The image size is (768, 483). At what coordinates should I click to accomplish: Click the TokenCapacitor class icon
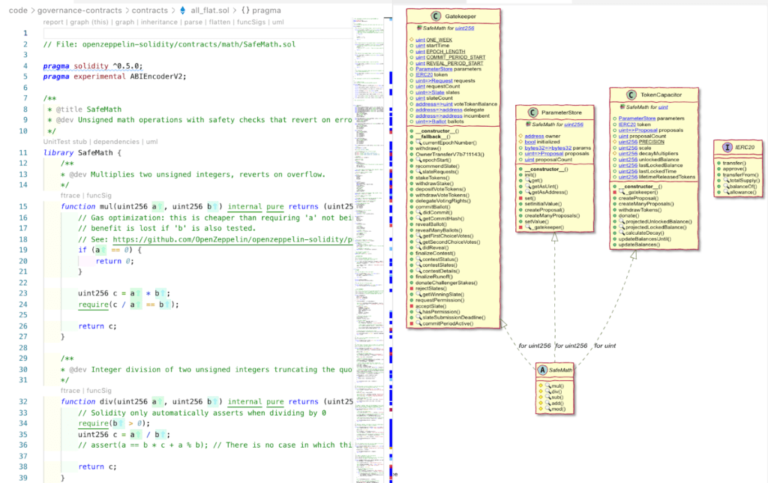[x=630, y=93]
